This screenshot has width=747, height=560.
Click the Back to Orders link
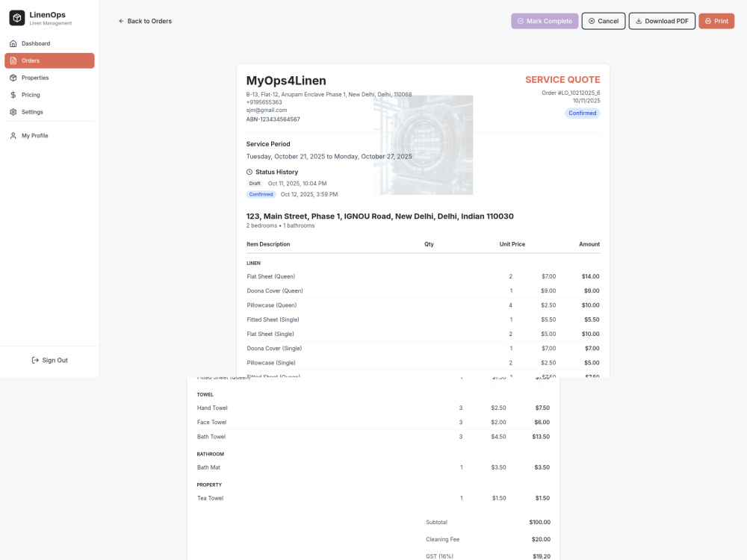pos(146,21)
